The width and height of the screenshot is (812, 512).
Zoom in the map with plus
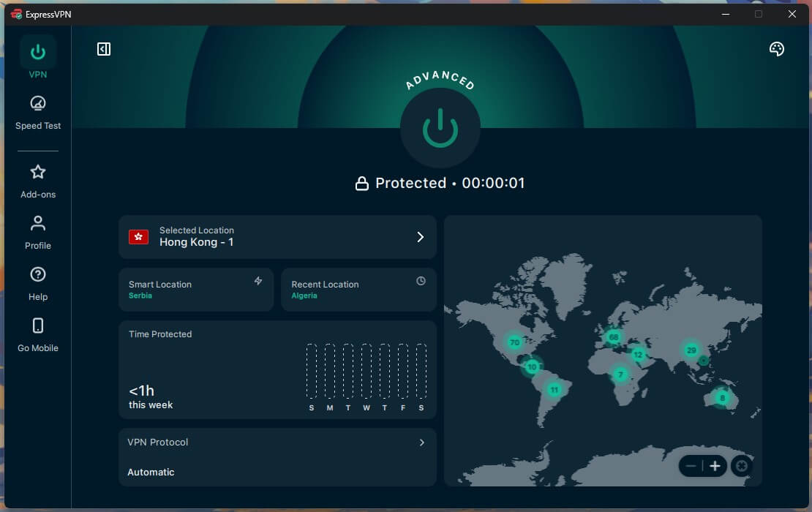(x=715, y=466)
